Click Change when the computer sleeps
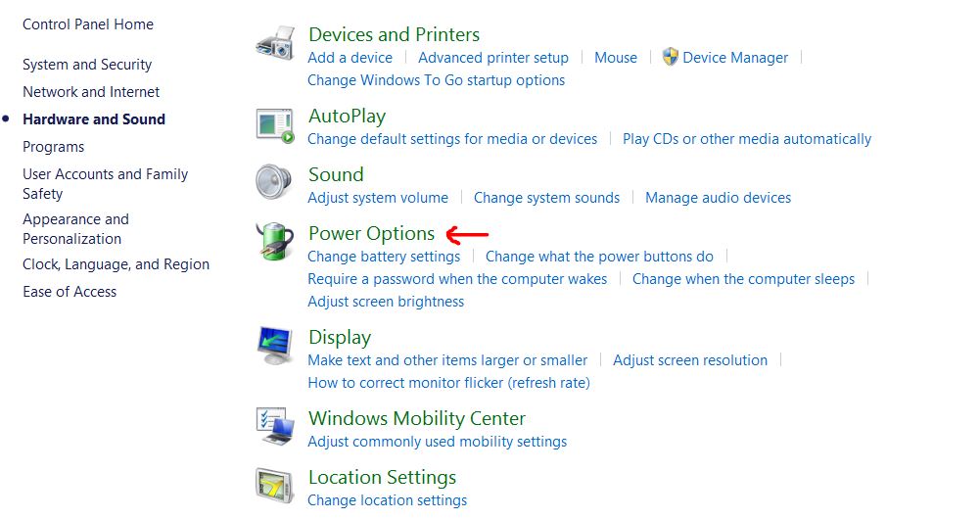Image resolution: width=980 pixels, height=519 pixels. [x=743, y=279]
